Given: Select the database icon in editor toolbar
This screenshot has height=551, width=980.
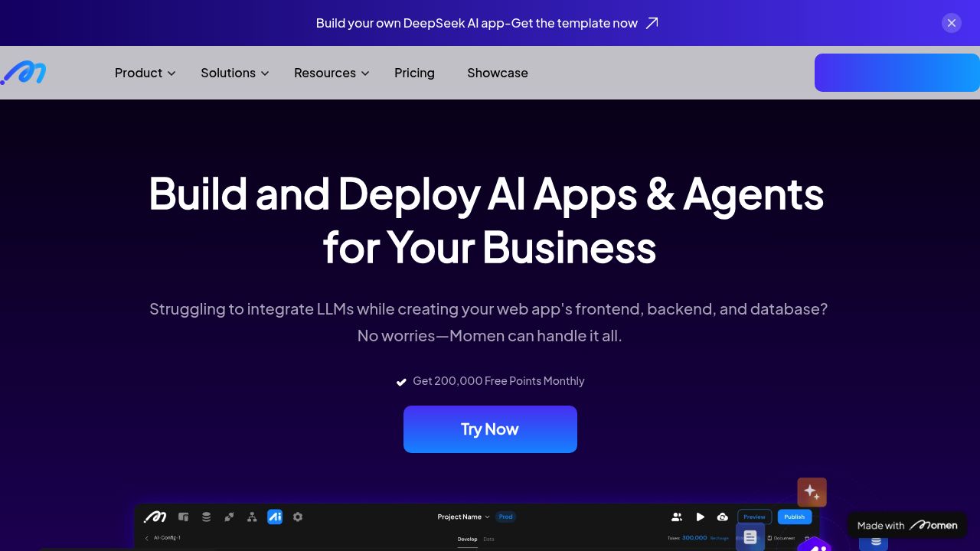Looking at the screenshot, I should 206,517.
